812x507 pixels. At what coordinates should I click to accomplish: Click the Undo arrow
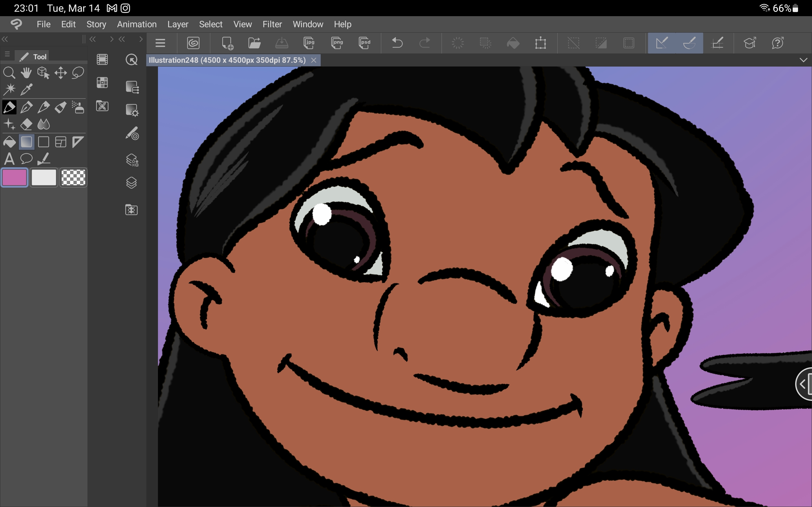pyautogui.click(x=397, y=43)
